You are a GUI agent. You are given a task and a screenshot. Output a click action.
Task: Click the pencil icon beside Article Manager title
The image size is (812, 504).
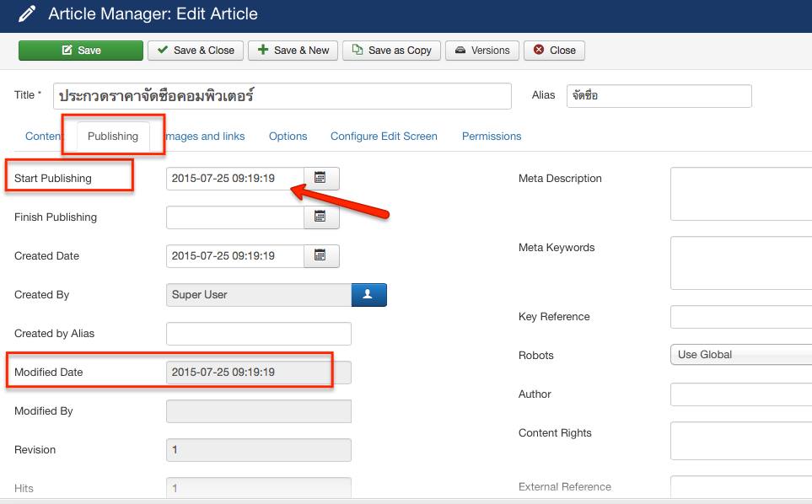point(27,14)
